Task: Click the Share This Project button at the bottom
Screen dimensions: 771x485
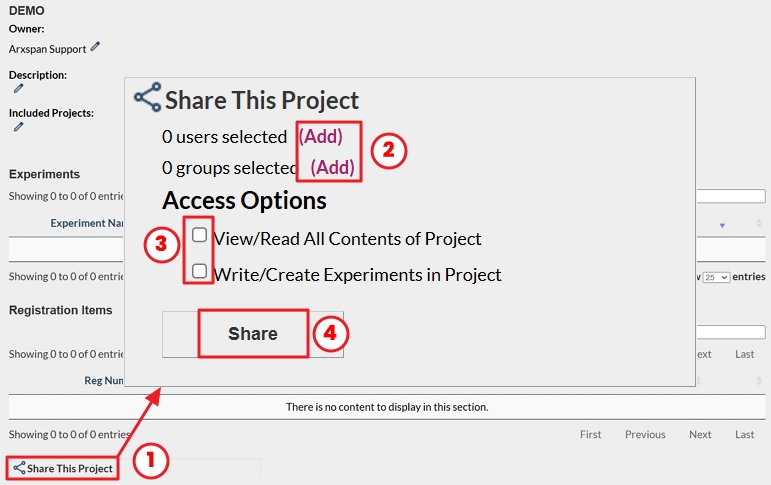Action: 63,468
